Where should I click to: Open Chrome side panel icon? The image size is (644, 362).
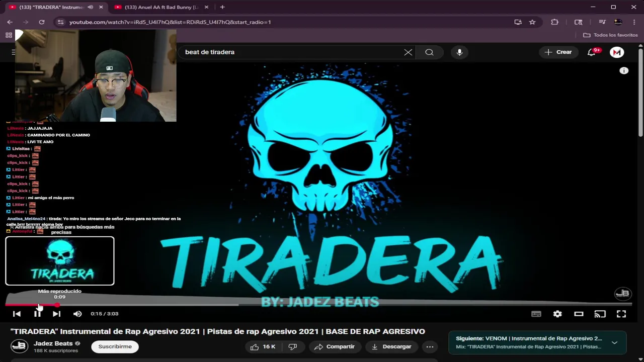[x=578, y=22]
